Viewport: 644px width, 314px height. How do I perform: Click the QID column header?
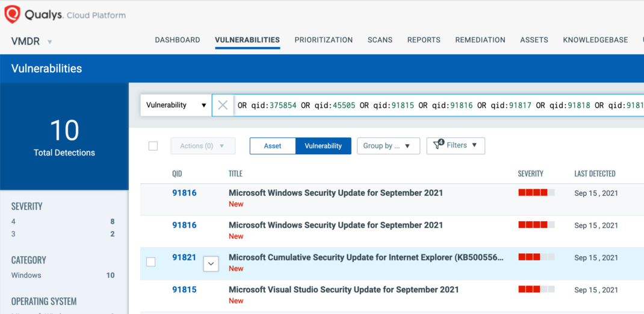pyautogui.click(x=177, y=174)
